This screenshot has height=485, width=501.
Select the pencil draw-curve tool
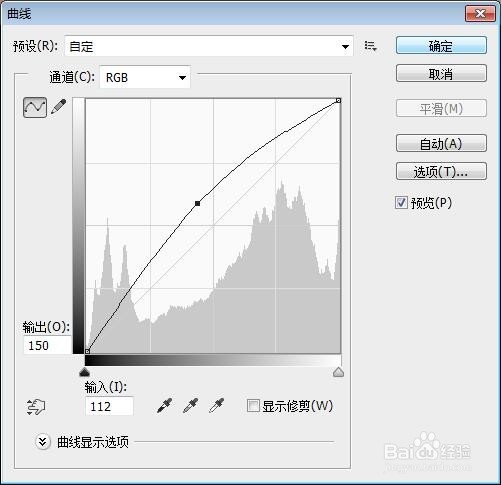(59, 107)
